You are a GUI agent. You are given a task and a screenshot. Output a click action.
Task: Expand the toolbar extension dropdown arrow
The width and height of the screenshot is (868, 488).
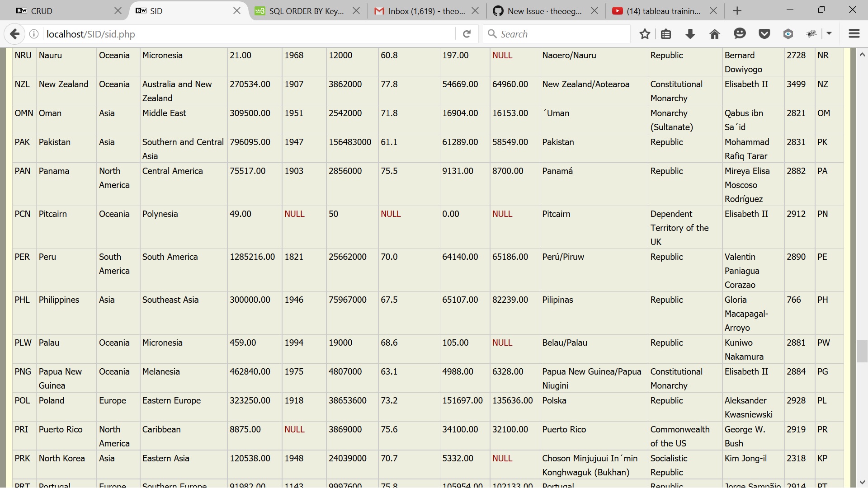[829, 34]
